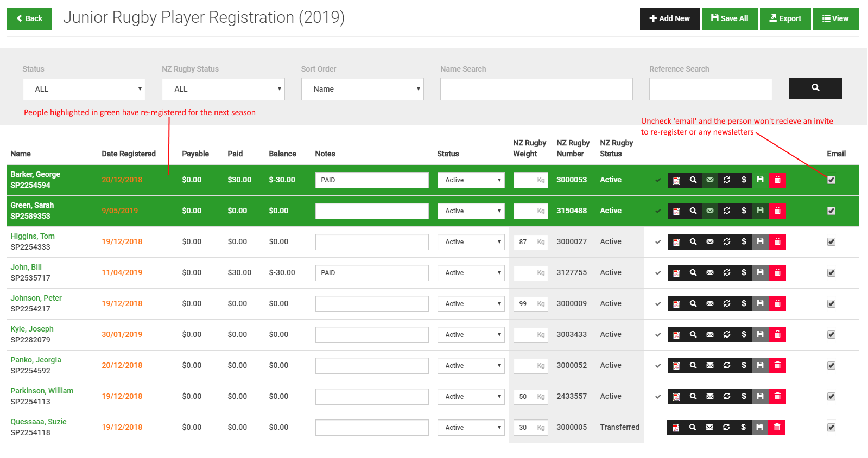Open Status dropdown for Green, Sarah
The width and height of the screenshot is (868, 458).
click(471, 211)
